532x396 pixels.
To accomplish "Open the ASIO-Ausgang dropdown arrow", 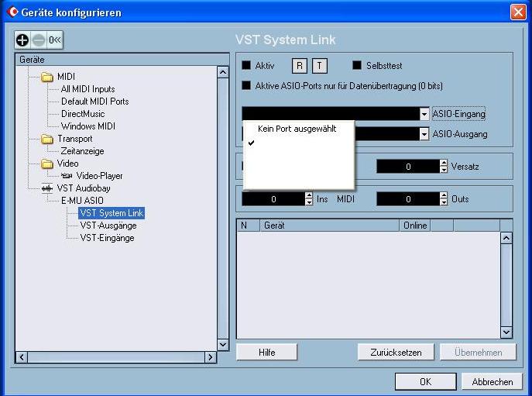I will pos(424,134).
